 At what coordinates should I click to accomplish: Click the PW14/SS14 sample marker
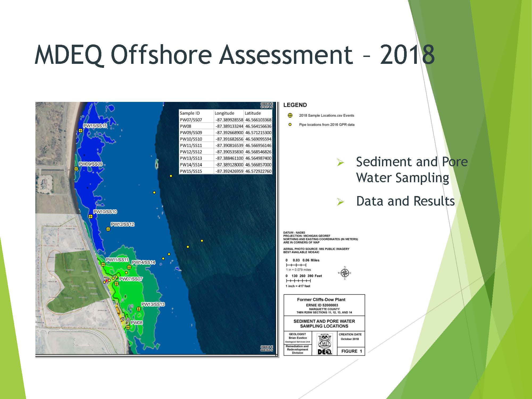tap(129, 267)
